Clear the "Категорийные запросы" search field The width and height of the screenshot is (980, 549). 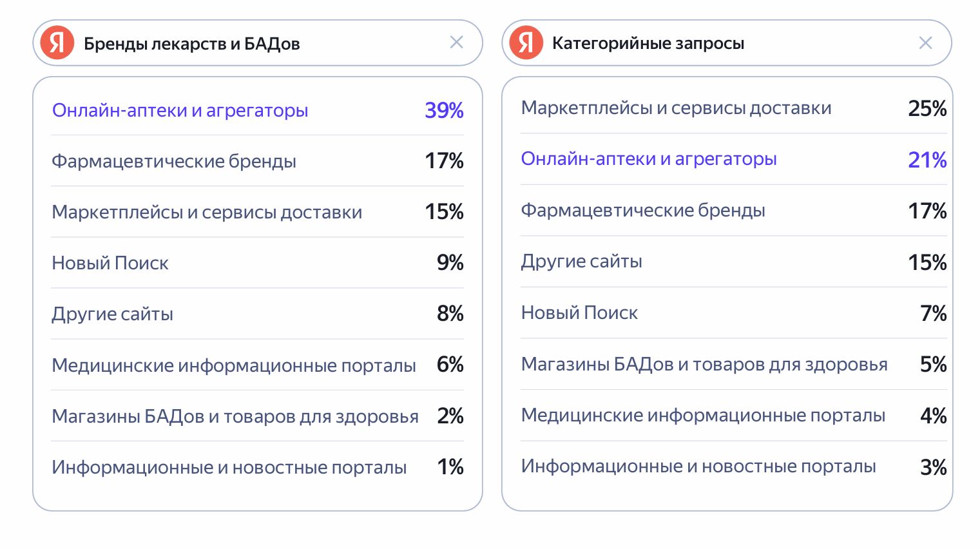(925, 43)
